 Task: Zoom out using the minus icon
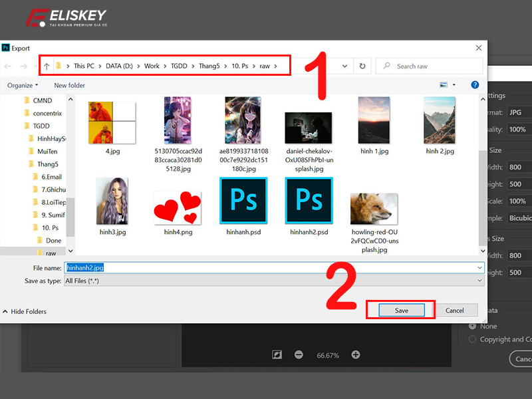(x=298, y=355)
